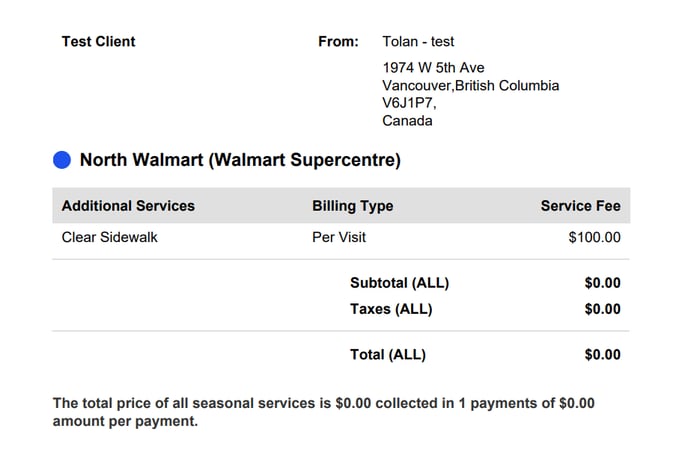Click the 1974 W 5th Ave address line
Image resolution: width=688 pixels, height=458 pixels.
[434, 68]
